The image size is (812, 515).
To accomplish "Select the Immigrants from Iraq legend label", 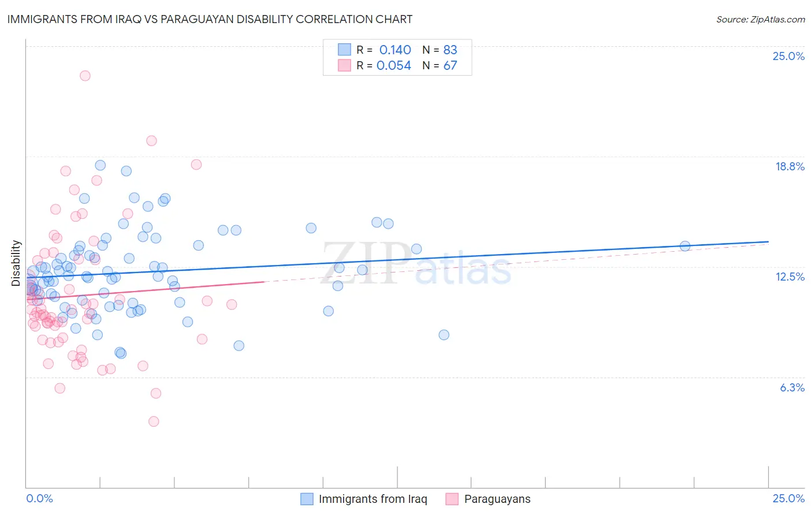I will click(373, 499).
